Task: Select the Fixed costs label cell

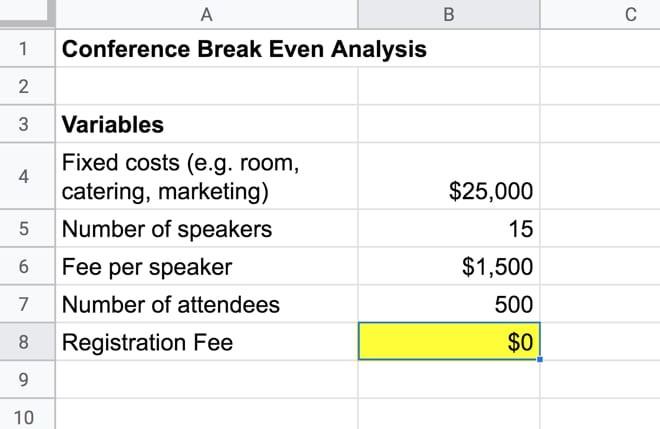Action: coord(206,176)
